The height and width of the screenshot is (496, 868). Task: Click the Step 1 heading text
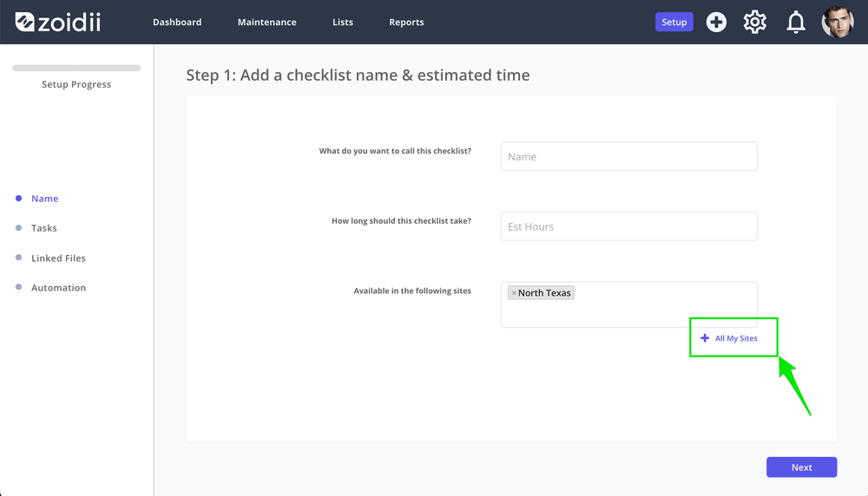click(358, 75)
